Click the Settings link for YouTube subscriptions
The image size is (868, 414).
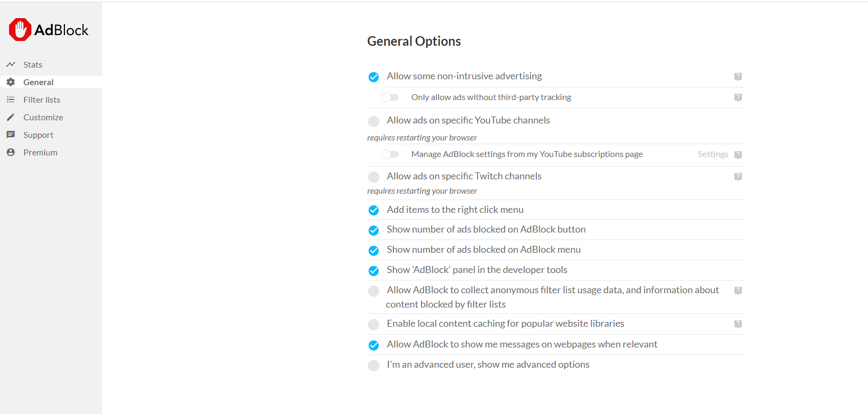point(713,154)
